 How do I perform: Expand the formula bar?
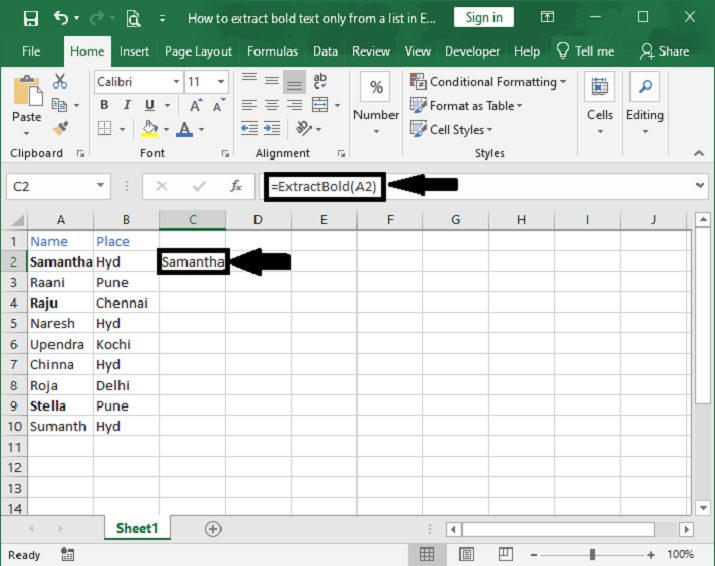click(699, 186)
